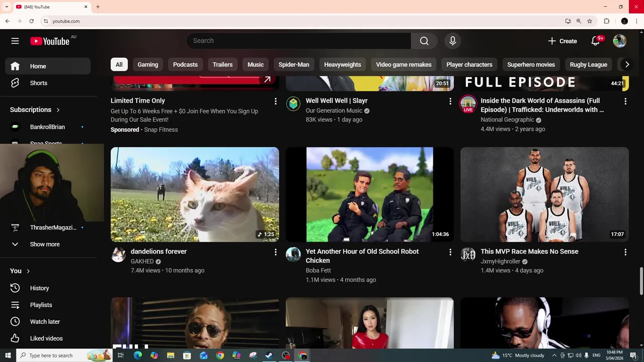This screenshot has height=362, width=644.
Task: Open the browser extensions puzzle icon
Action: click(x=606, y=21)
